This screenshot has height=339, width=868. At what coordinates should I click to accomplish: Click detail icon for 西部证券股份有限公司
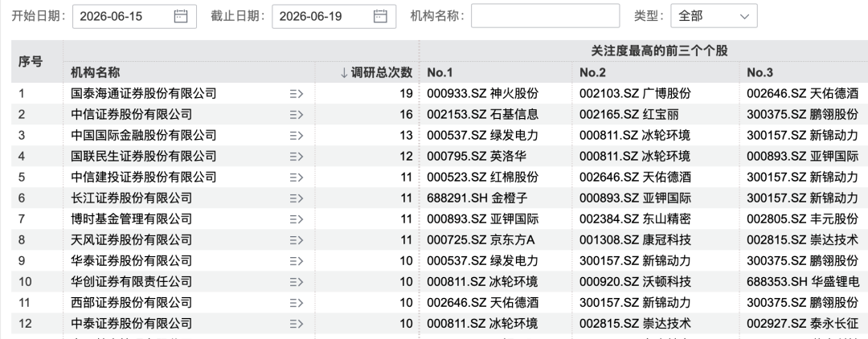[x=297, y=303]
